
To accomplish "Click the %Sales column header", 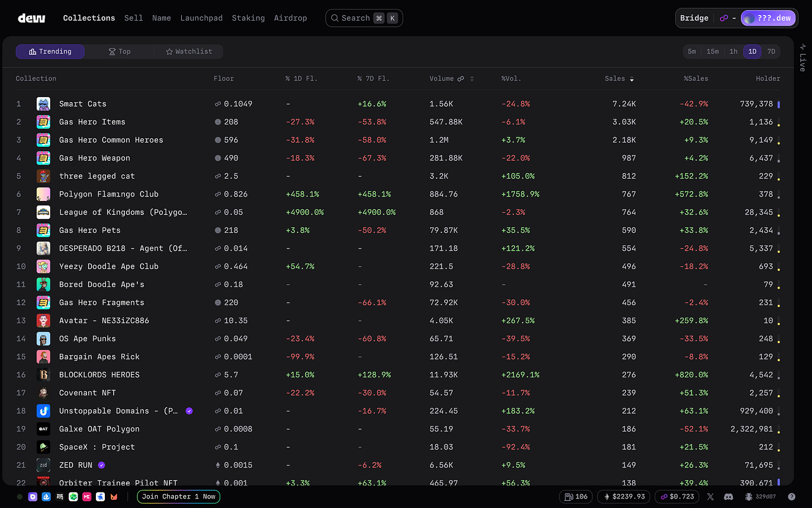I will coord(696,79).
